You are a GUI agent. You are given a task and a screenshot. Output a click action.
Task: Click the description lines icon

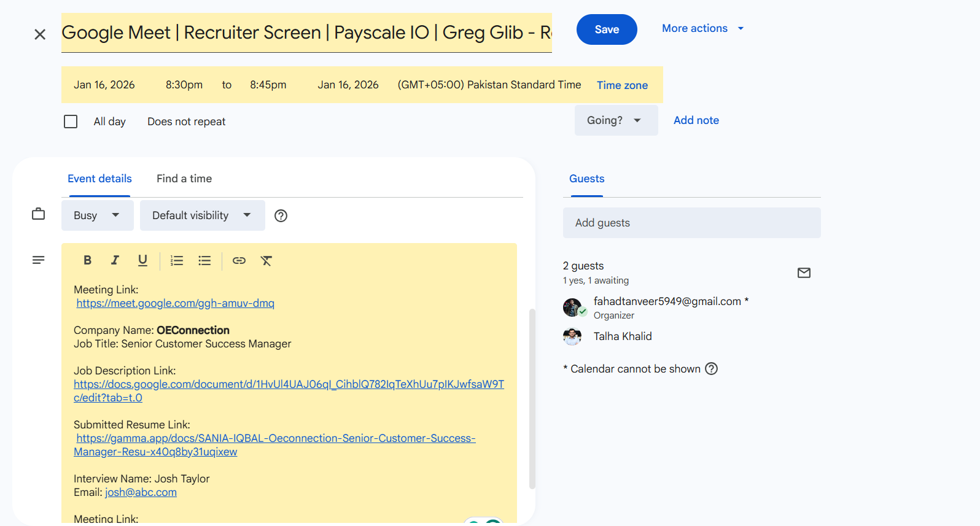tap(38, 260)
